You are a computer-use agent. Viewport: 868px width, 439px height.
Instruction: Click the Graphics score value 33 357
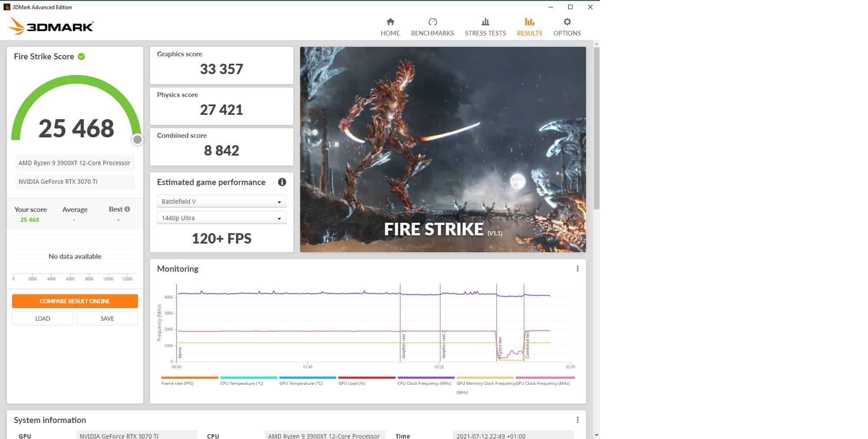click(221, 69)
